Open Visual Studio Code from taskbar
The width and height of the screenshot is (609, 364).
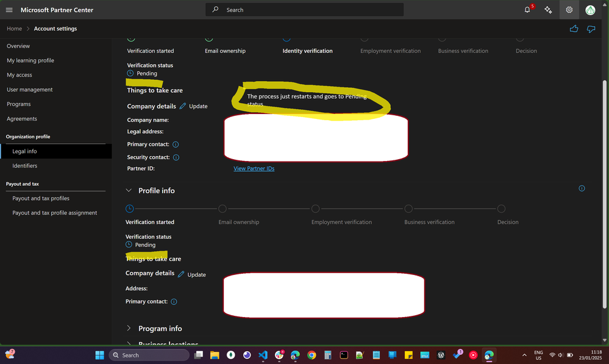tap(263, 355)
